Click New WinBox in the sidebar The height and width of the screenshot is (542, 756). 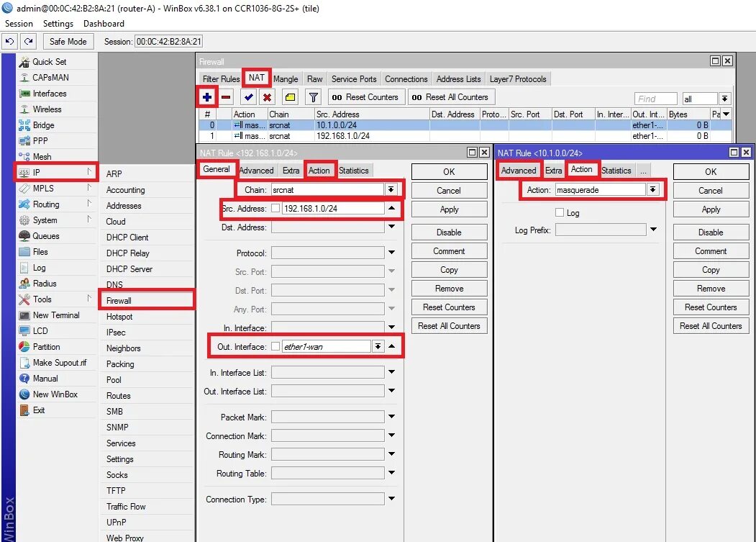coord(55,394)
